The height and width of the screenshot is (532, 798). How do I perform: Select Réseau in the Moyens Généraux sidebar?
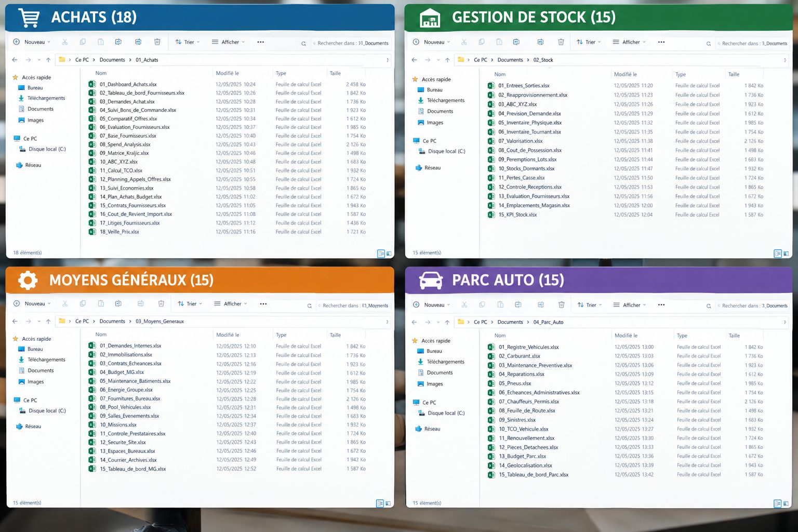pos(29,427)
